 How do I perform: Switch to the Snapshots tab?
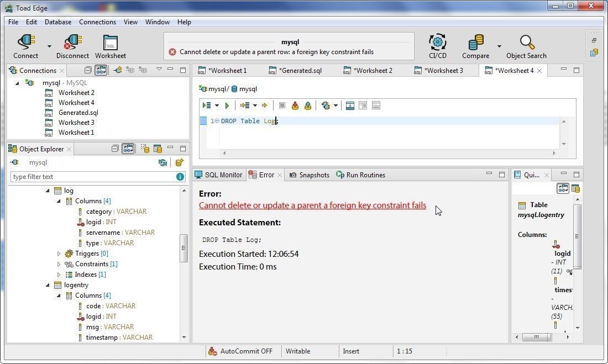pyautogui.click(x=310, y=175)
